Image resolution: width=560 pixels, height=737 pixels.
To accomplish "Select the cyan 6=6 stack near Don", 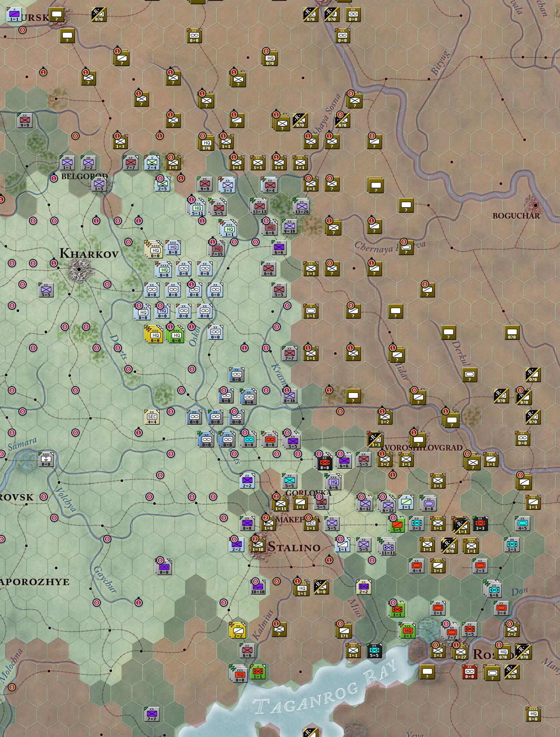I will (x=493, y=589).
